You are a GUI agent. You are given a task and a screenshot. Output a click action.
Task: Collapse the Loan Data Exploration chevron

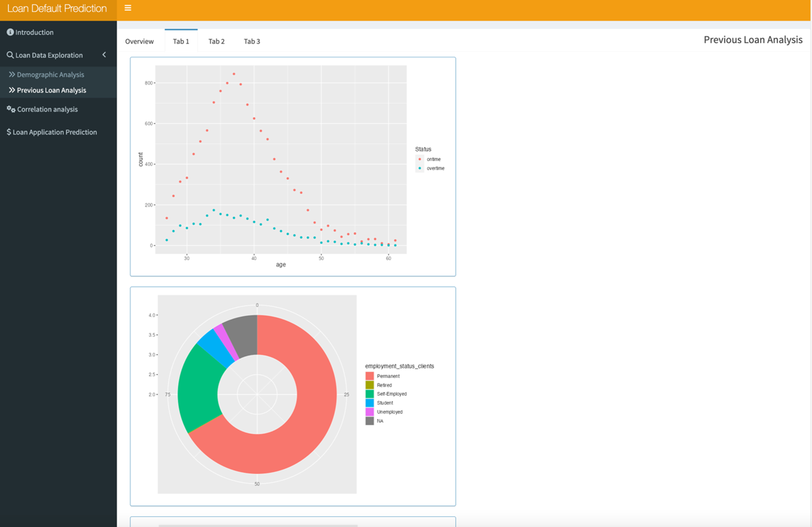click(104, 55)
